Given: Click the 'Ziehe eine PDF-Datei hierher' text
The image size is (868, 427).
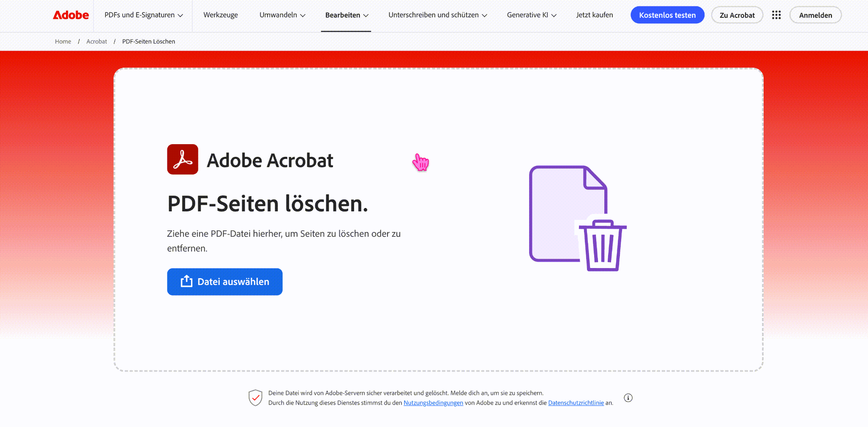Looking at the screenshot, I should (x=284, y=241).
